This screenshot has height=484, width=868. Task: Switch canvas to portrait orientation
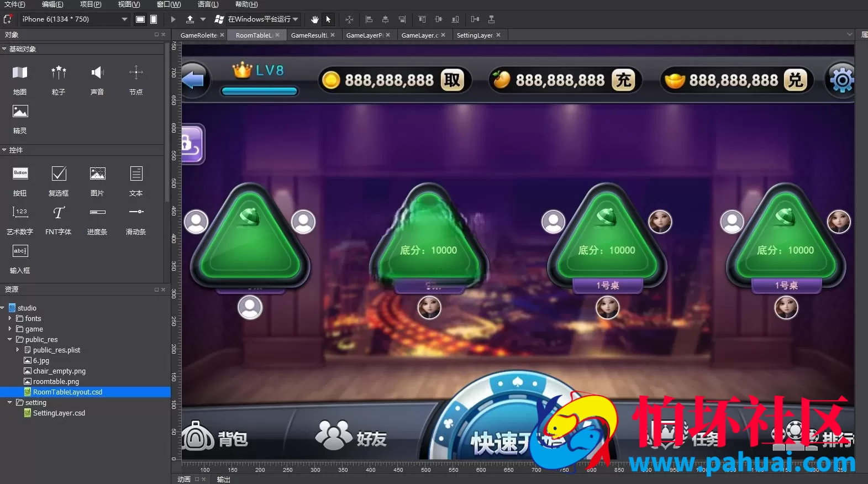(x=154, y=19)
